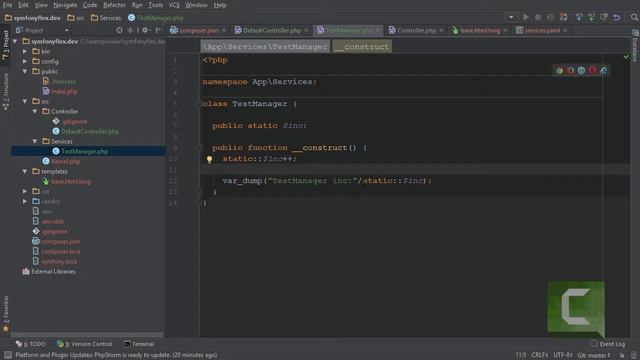The image size is (640, 360).
Task: Open Project panel settings gear
Action: coord(145,30)
